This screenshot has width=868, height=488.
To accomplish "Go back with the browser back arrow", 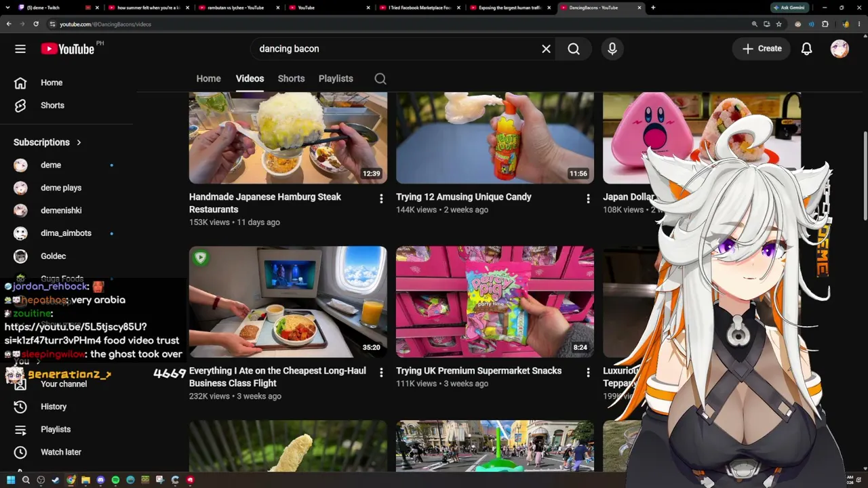I will pyautogui.click(x=9, y=24).
